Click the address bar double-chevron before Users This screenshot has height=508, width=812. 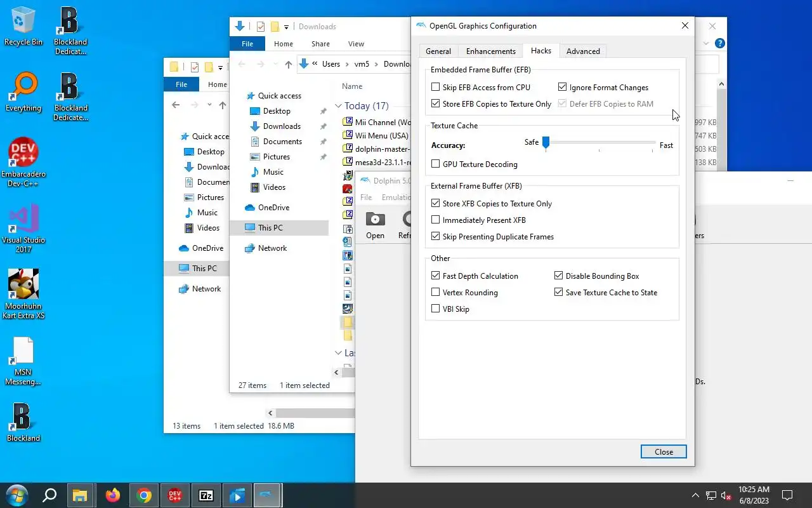(315, 64)
